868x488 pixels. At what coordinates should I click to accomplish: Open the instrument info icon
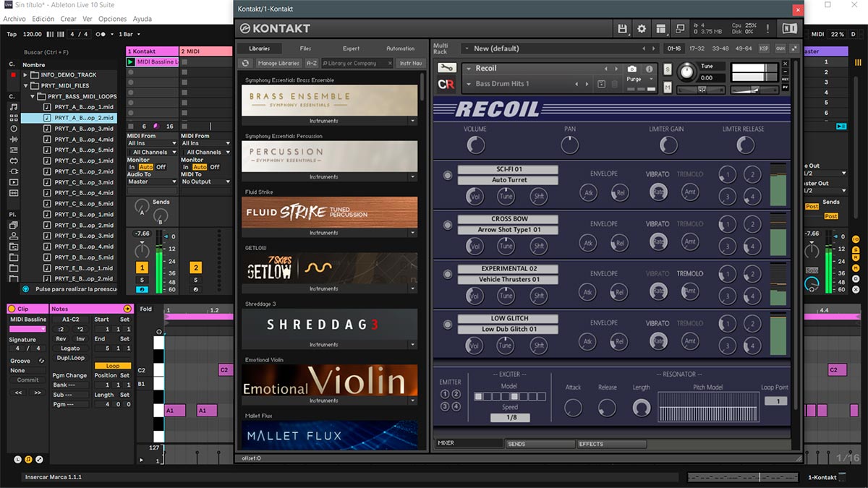[x=649, y=69]
